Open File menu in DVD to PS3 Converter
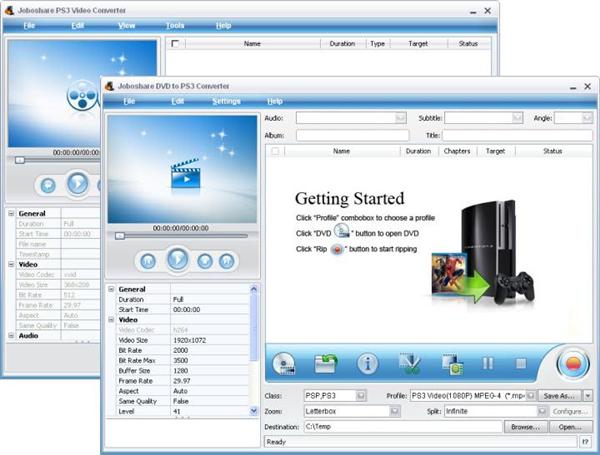 pos(129,101)
